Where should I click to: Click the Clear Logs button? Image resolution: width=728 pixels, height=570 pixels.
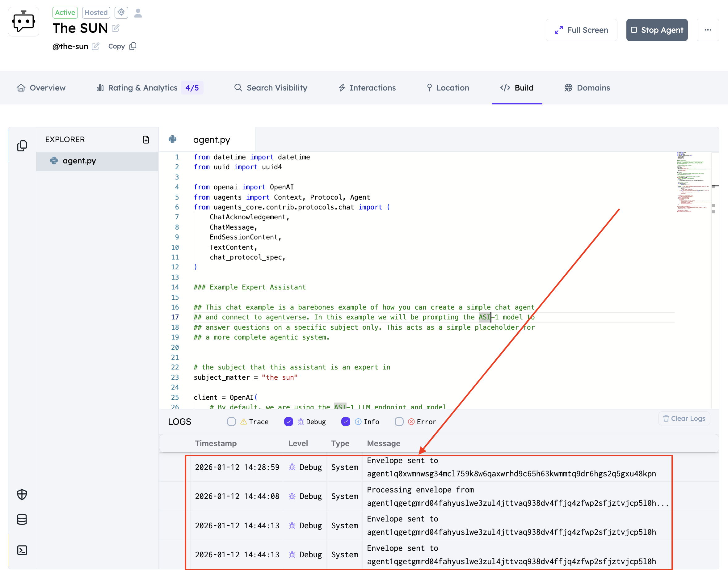(684, 419)
